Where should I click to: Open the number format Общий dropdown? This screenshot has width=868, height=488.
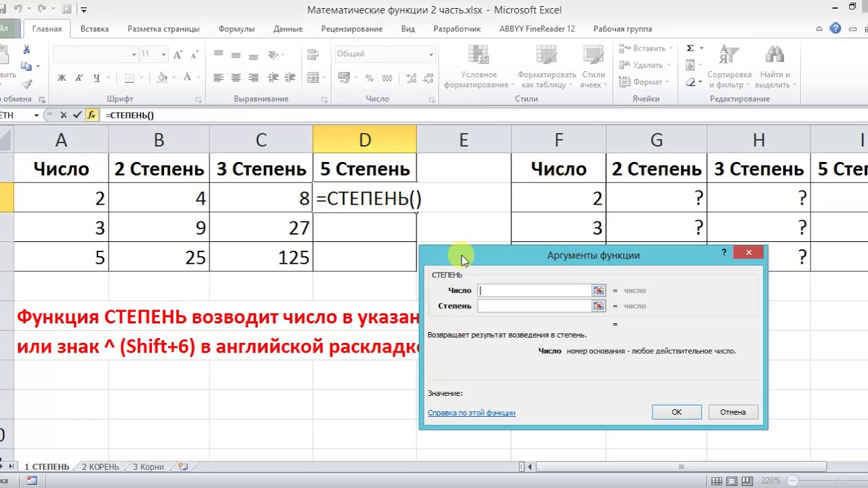(431, 54)
